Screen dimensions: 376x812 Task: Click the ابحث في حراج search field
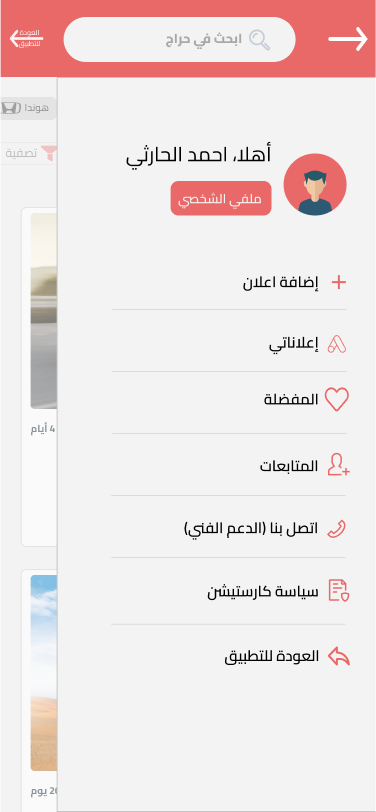179,39
